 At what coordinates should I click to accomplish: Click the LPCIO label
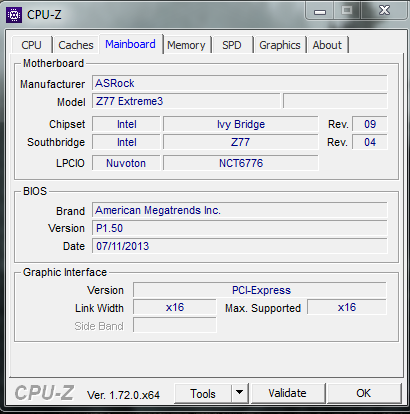[70, 163]
